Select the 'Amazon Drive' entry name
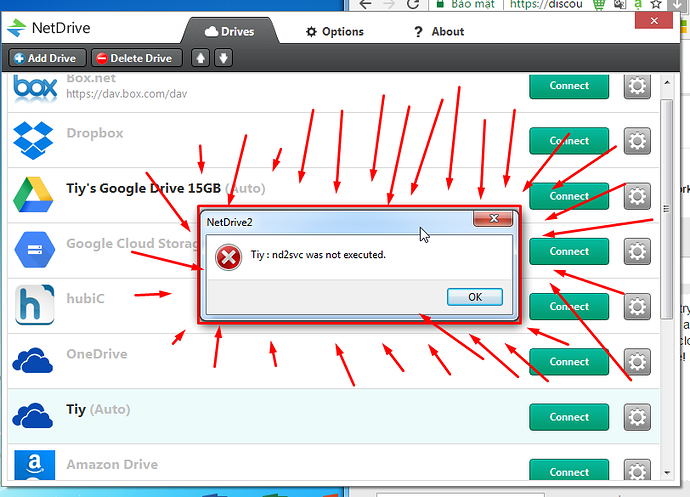Viewport: 690px width, 497px height. click(112, 464)
